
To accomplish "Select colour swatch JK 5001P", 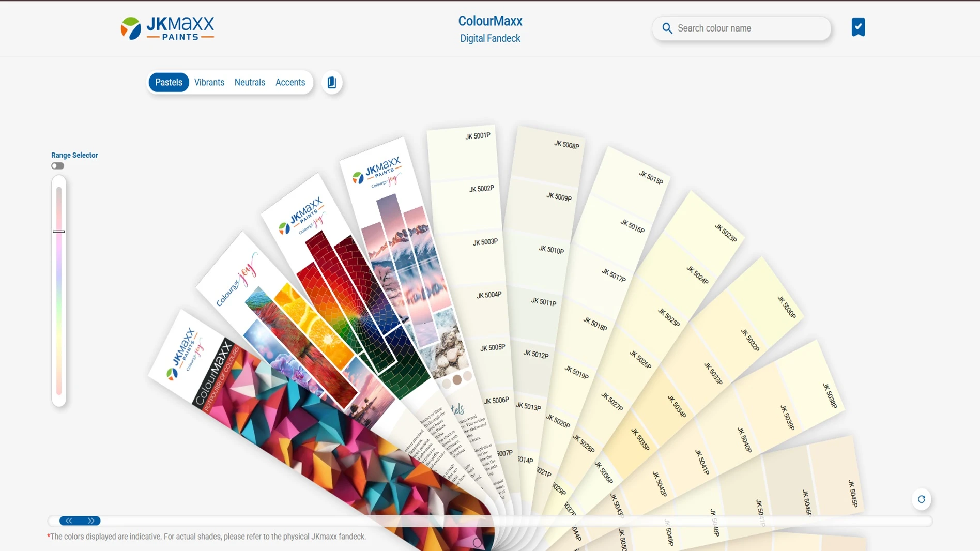I will pyautogui.click(x=462, y=152).
